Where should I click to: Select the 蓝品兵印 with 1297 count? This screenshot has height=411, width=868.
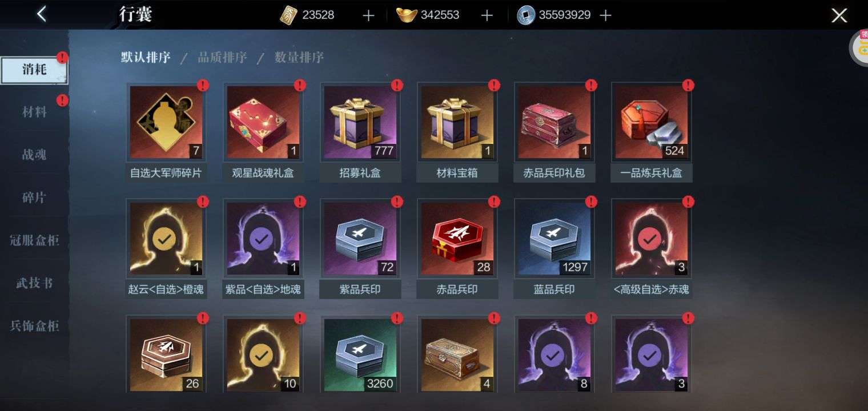tap(554, 239)
